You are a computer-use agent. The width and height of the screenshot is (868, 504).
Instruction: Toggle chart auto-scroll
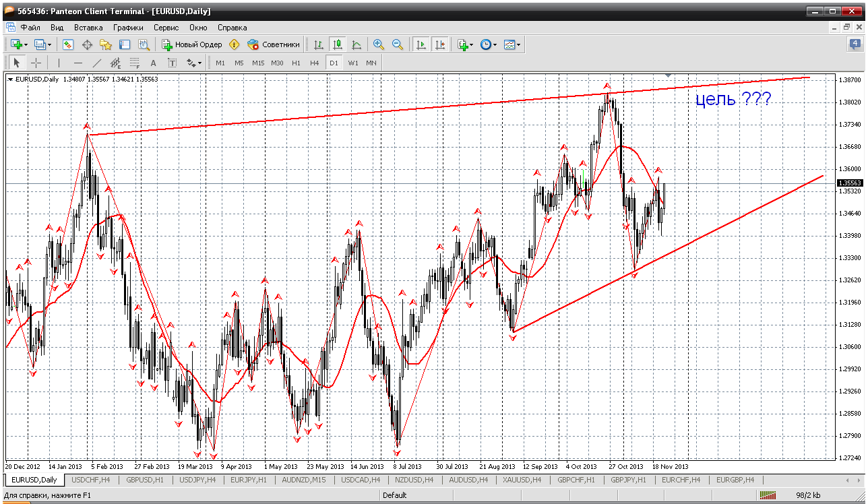[421, 44]
